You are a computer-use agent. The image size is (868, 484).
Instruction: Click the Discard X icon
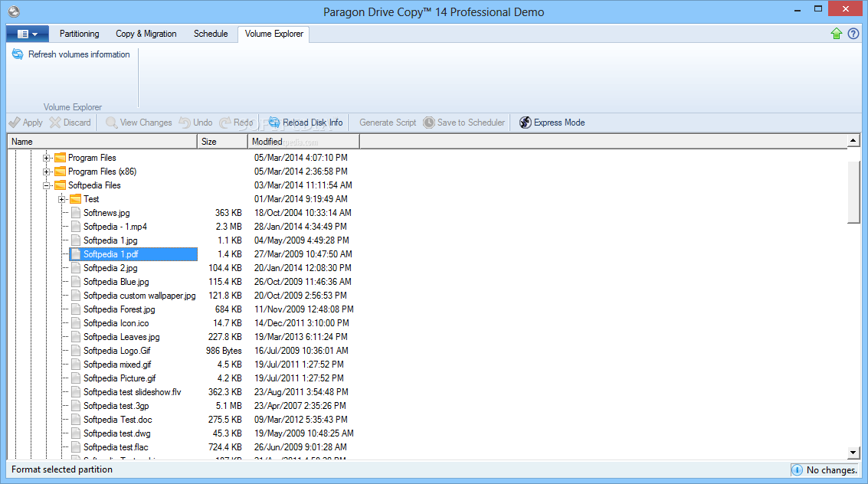(55, 123)
